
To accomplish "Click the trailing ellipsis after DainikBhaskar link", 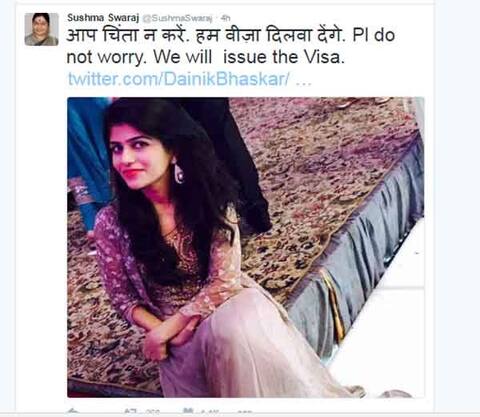I will 304,81.
